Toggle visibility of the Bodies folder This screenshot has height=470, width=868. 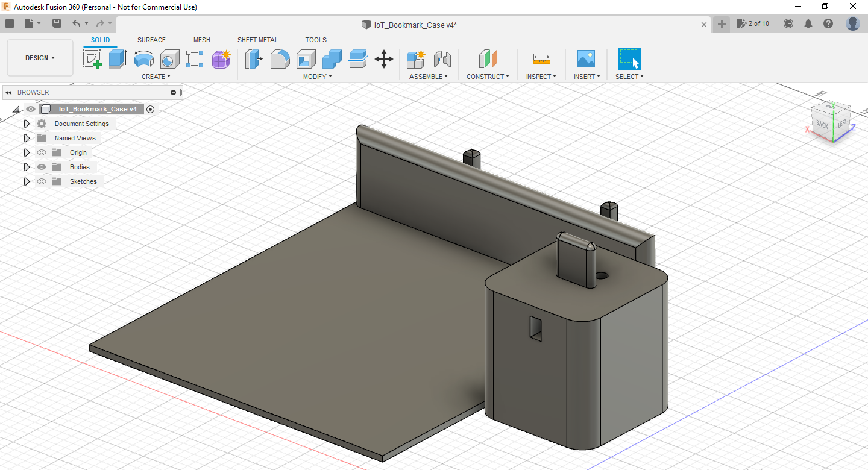(x=41, y=167)
